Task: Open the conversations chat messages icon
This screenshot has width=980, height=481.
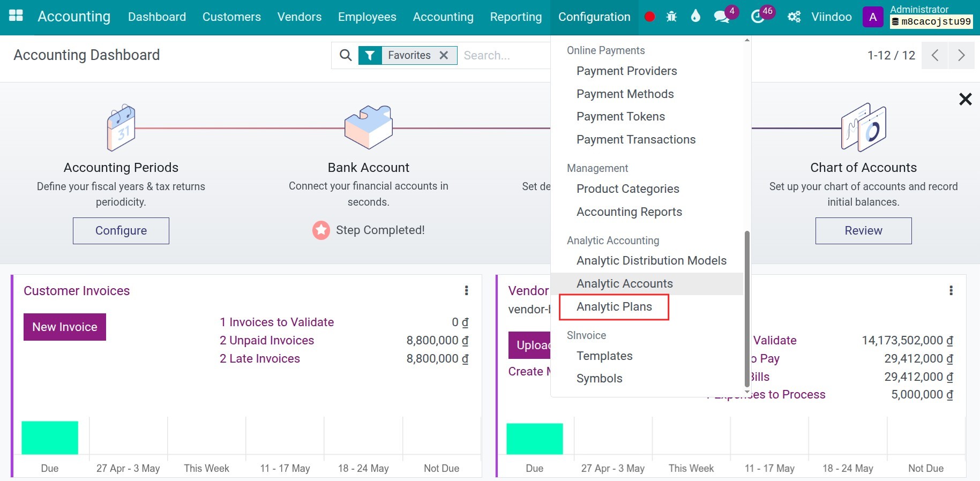Action: 721,17
